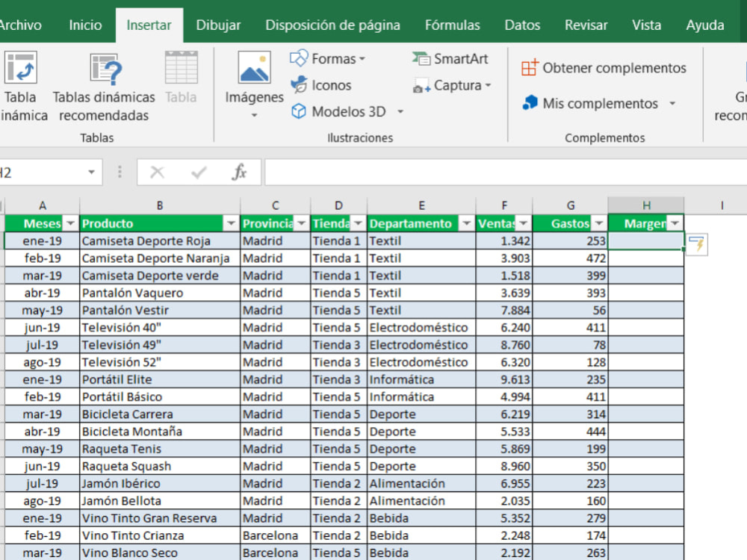747x560 pixels.
Task: Click the formula bar input field
Action: [506, 172]
